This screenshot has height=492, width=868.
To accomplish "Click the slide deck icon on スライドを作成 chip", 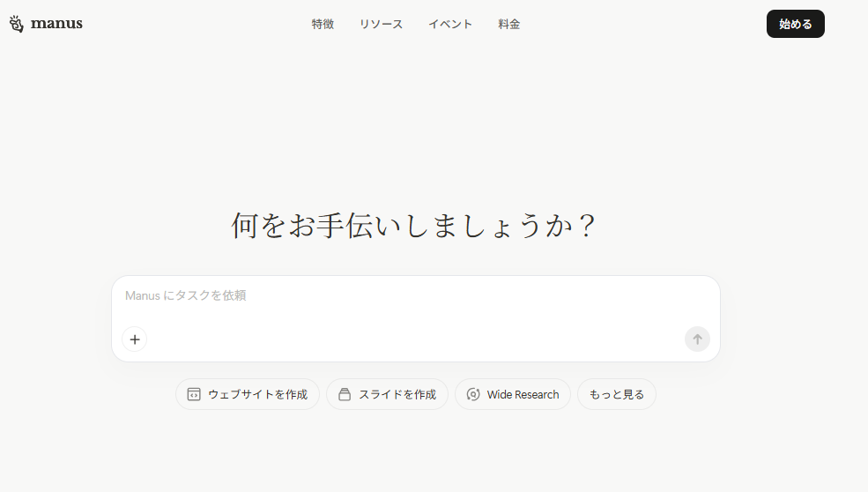I will (x=345, y=394).
